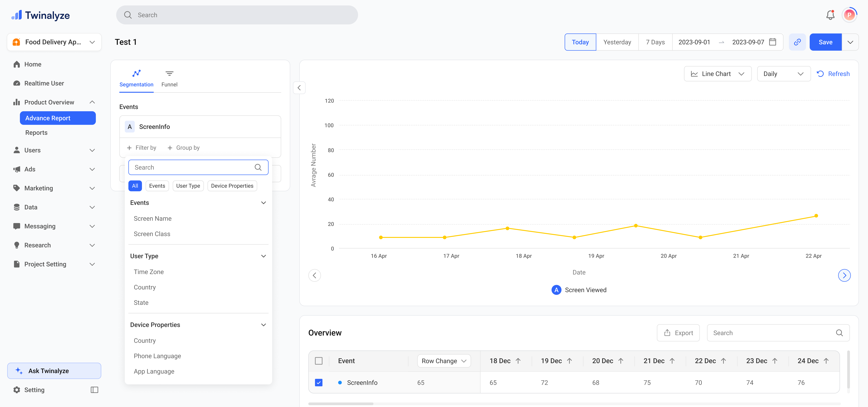The image size is (868, 407).
Task: Open the notifications bell
Action: [830, 15]
